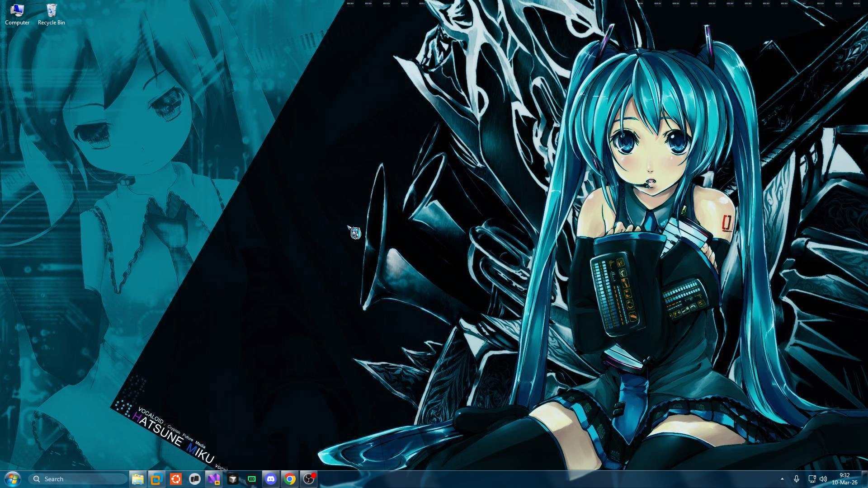Open OBS Studio from the taskbar
The image size is (868, 488).
(309, 479)
